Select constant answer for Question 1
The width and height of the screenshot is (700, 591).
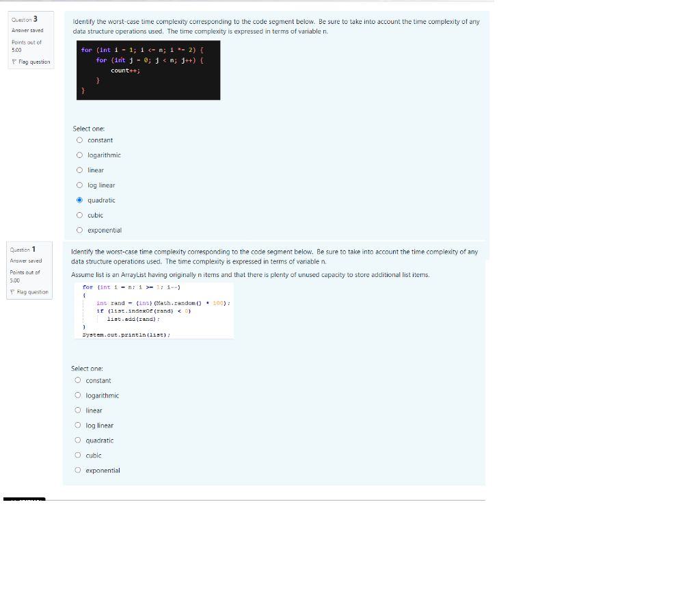[x=78, y=380]
